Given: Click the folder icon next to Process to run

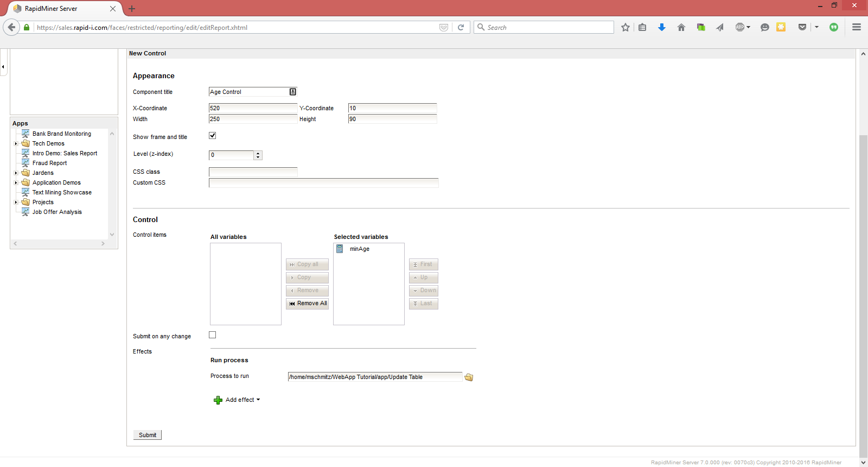Looking at the screenshot, I should (469, 377).
